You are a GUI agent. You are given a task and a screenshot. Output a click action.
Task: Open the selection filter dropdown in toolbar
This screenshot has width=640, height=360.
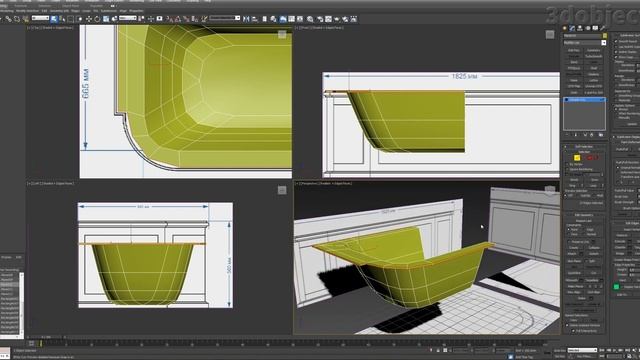[40, 18]
